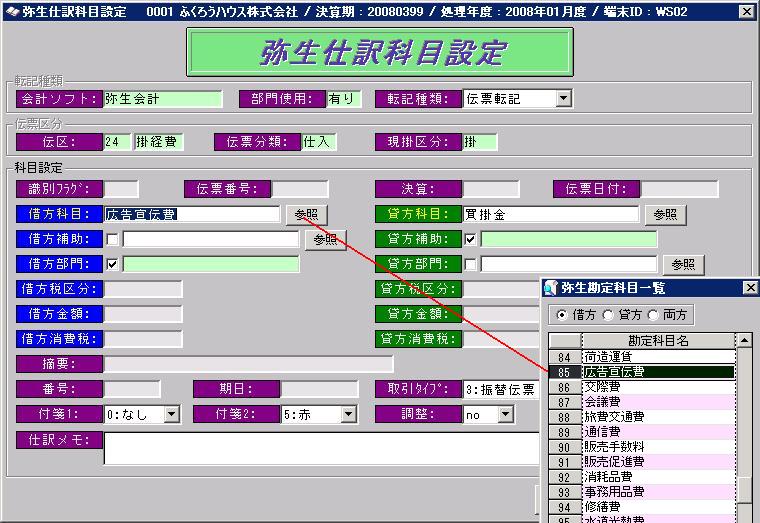Select the 会議費 row in list
The height and width of the screenshot is (523, 760).
click(658, 402)
